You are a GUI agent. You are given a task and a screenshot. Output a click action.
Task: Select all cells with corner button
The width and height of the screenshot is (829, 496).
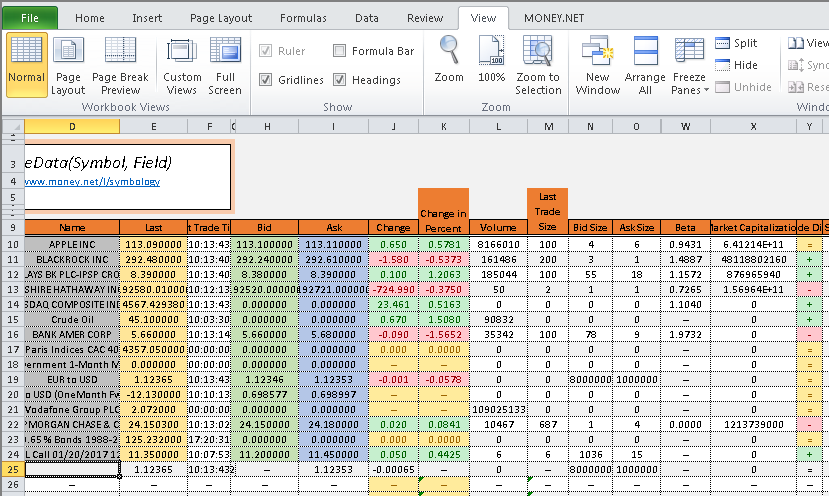tap(13, 126)
